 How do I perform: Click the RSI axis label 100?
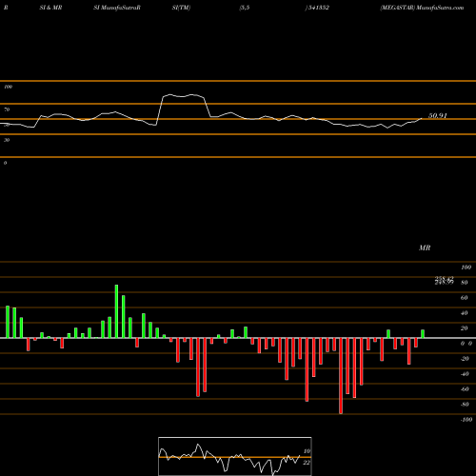(x=8, y=87)
